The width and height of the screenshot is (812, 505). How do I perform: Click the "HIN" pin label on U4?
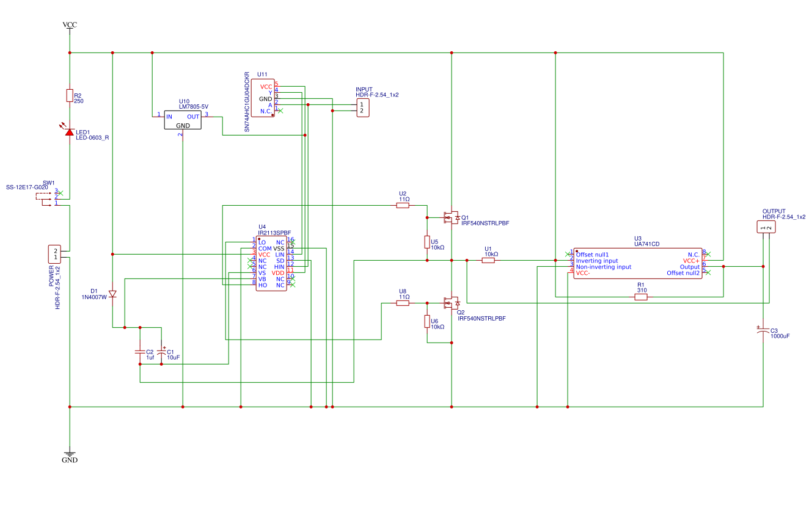point(279,267)
